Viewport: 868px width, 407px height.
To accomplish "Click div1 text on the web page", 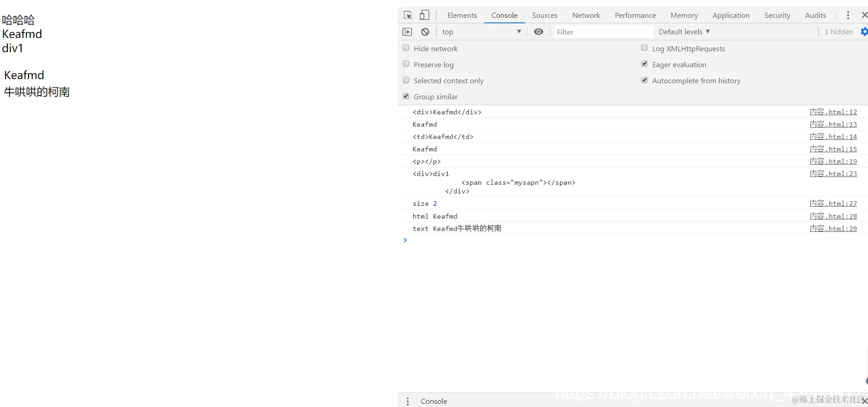I will point(12,48).
